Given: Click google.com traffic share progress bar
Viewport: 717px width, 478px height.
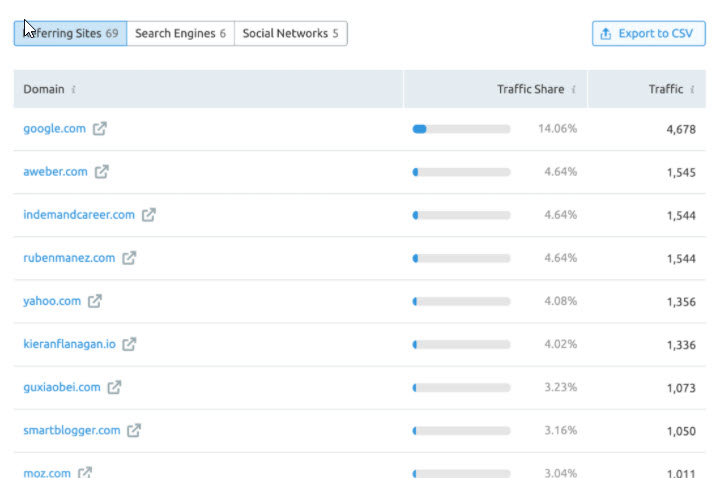Looking at the screenshot, I should click(461, 129).
